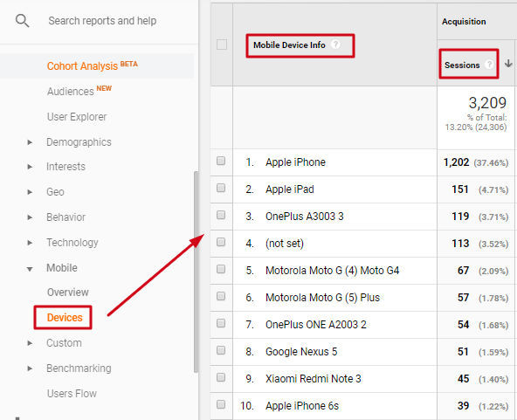Viewport: 517px width, 420px height.
Task: Check the OnePlus A3003 3 row checkbox
Action: point(221,215)
